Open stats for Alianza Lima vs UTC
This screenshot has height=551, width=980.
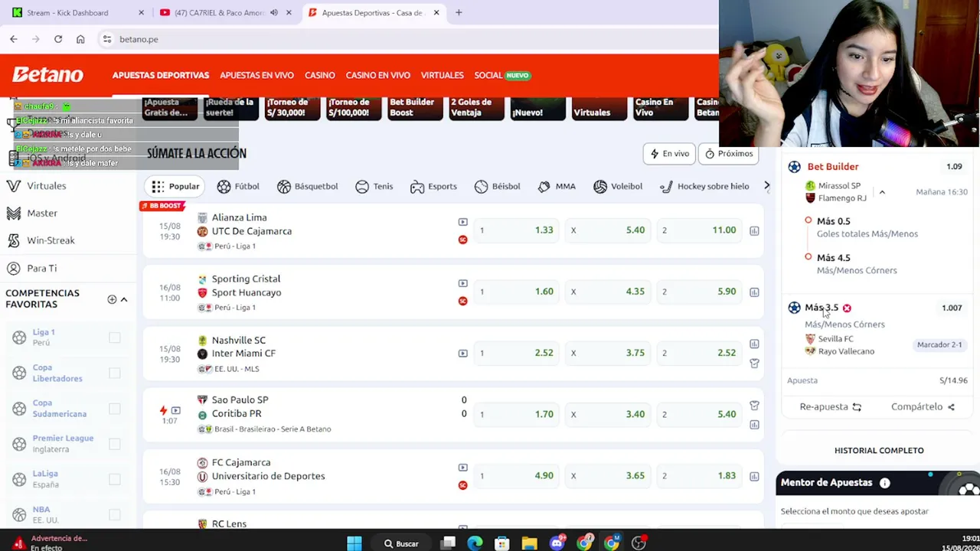tap(754, 230)
